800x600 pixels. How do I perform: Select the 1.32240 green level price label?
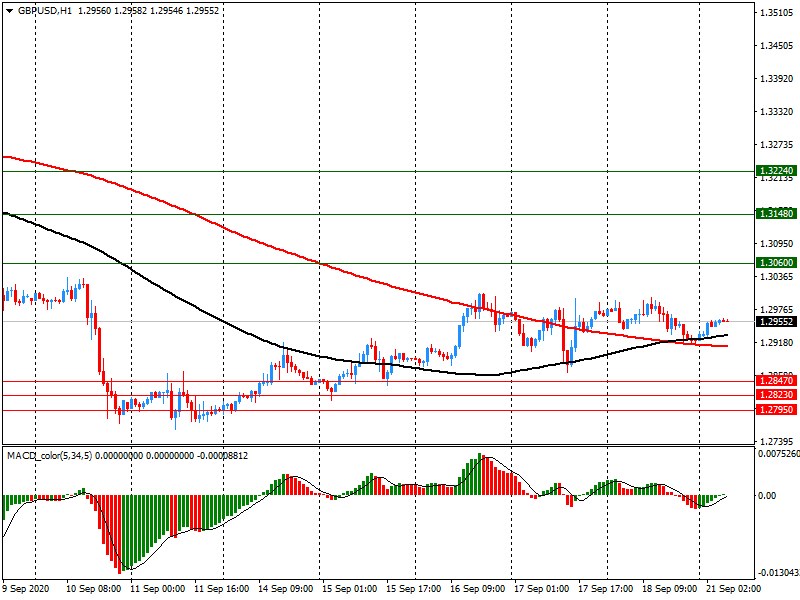[776, 171]
